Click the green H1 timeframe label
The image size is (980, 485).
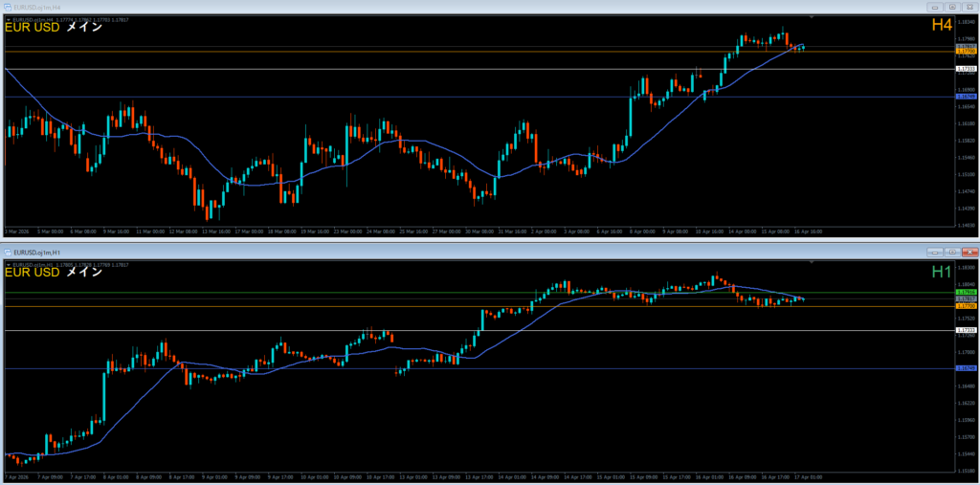tap(941, 273)
